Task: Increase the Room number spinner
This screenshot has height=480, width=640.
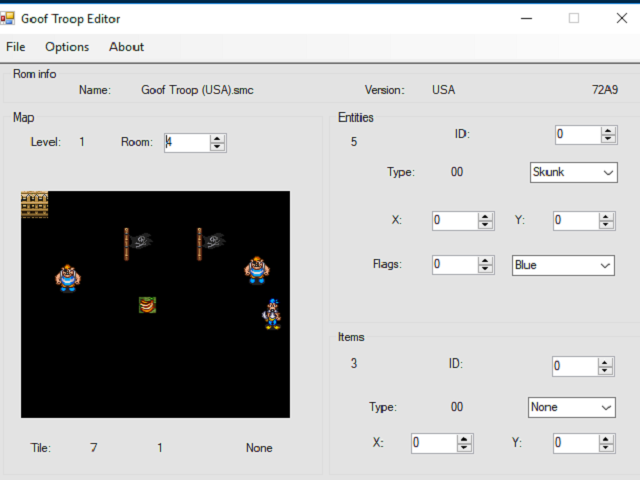Action: [217, 138]
